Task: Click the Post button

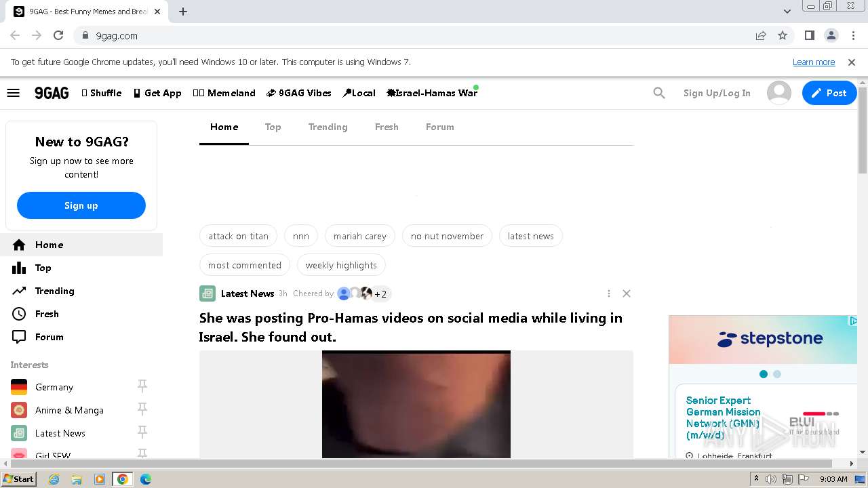Action: coord(829,93)
